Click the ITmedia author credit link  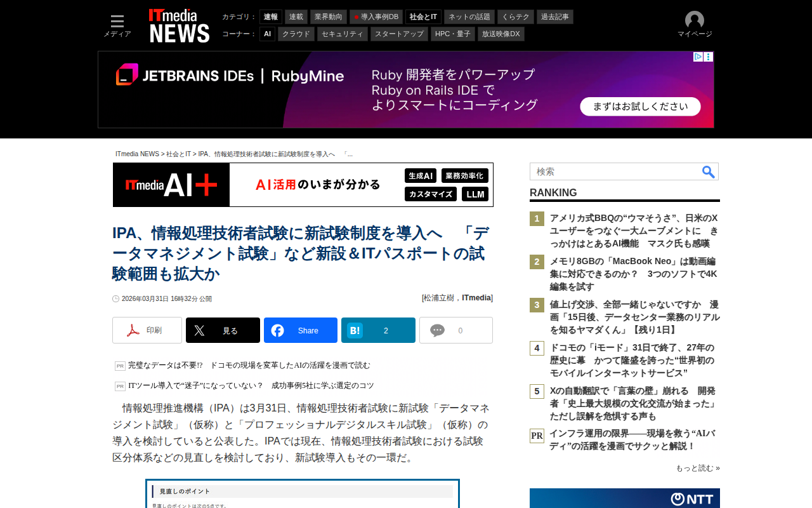[476, 298]
